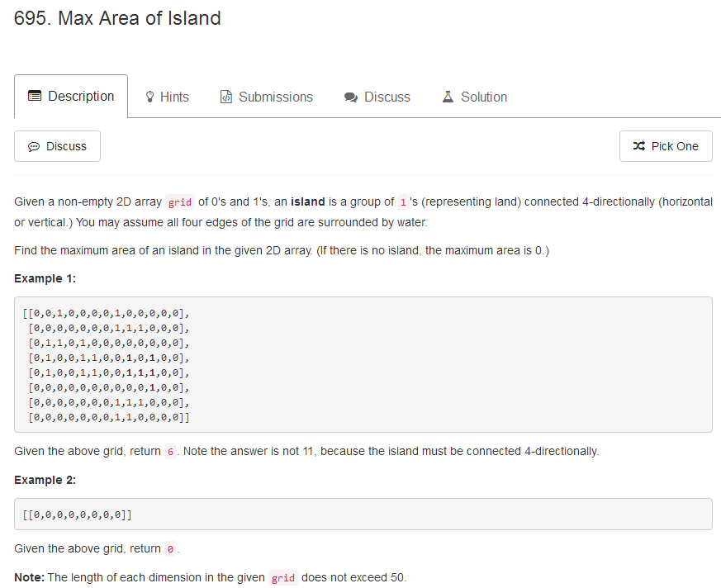Select the Discuss tab label
The width and height of the screenshot is (721, 588).
387,97
